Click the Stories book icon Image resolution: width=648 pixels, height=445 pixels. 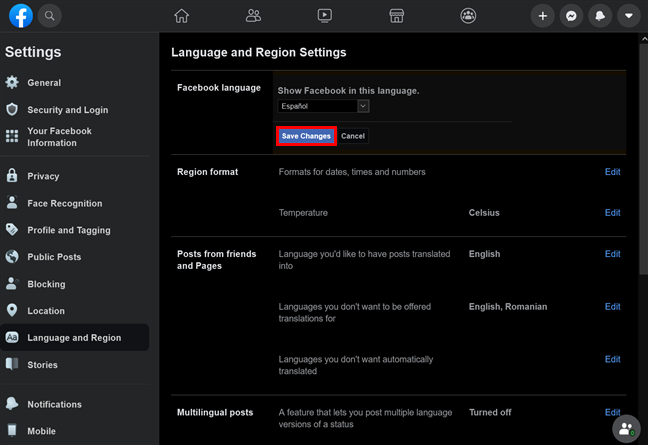(x=12, y=364)
